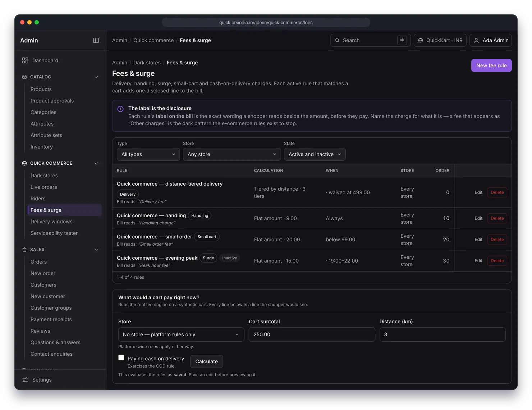Edit the evening peak rule

click(478, 261)
